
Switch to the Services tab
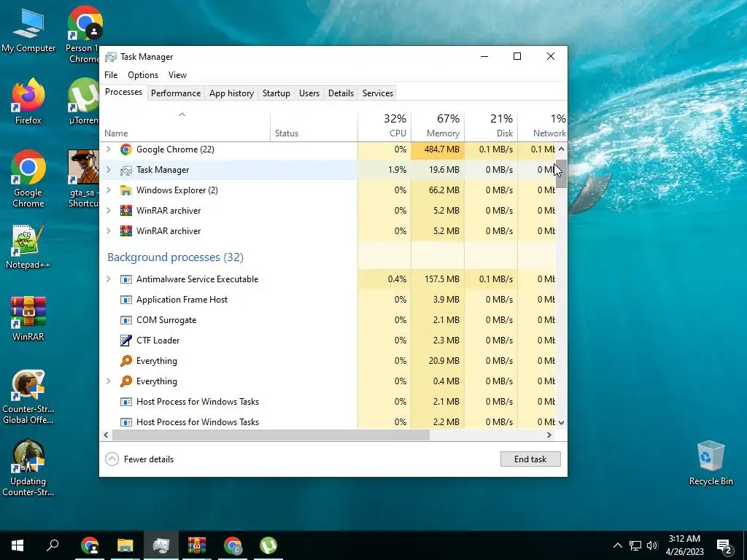[378, 93]
